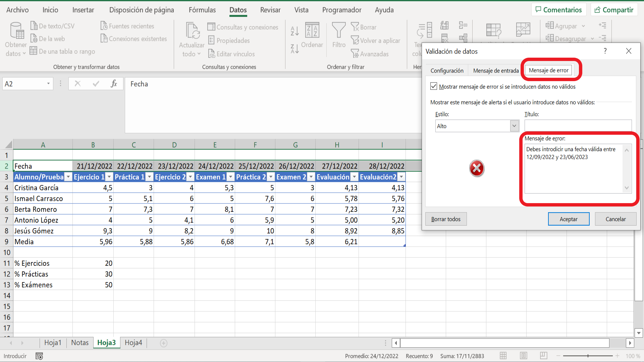Click the Compartir button
This screenshot has width=644, height=362.
(x=614, y=10)
